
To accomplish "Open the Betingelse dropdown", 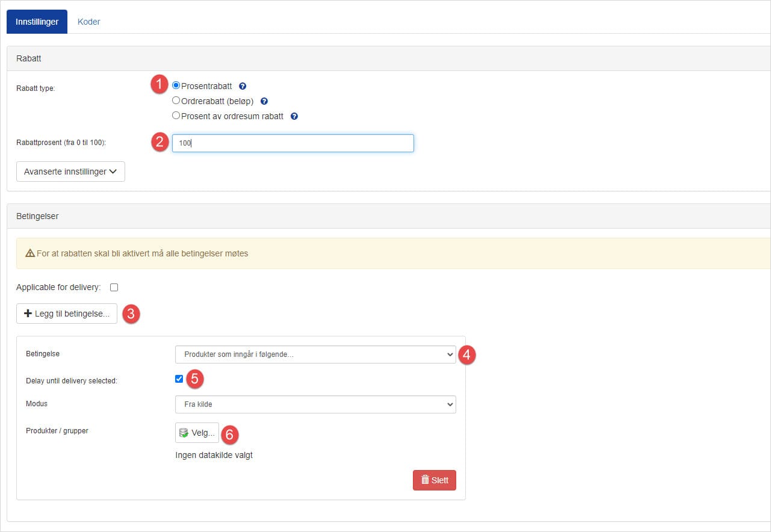I will (x=315, y=354).
